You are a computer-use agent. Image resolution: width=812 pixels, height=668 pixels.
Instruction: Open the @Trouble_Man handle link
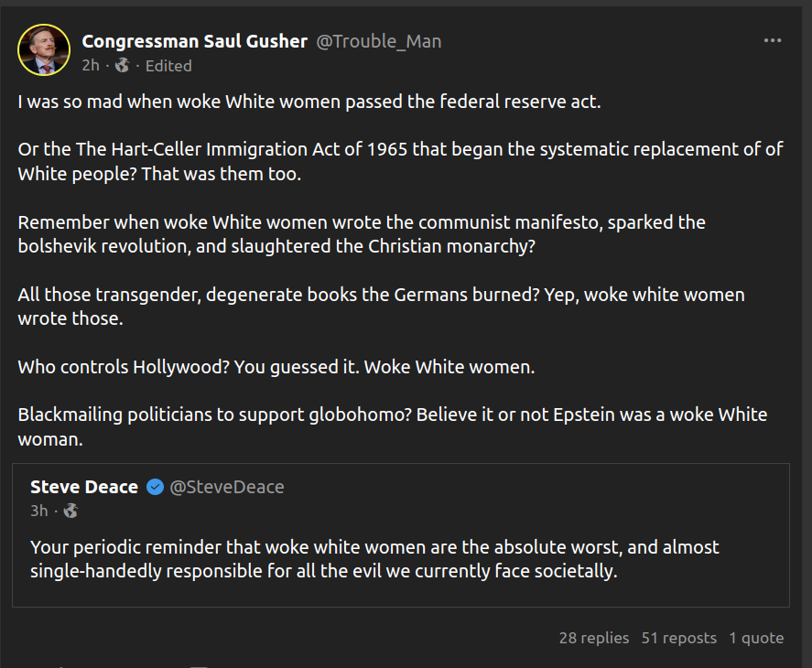tap(379, 41)
